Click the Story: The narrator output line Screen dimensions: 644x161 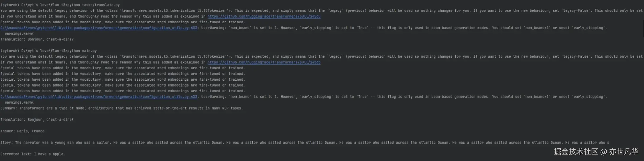pyautogui.click(x=305, y=143)
